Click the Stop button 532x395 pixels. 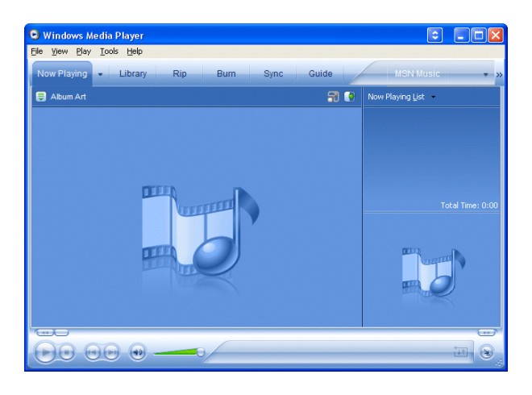pyautogui.click(x=67, y=353)
